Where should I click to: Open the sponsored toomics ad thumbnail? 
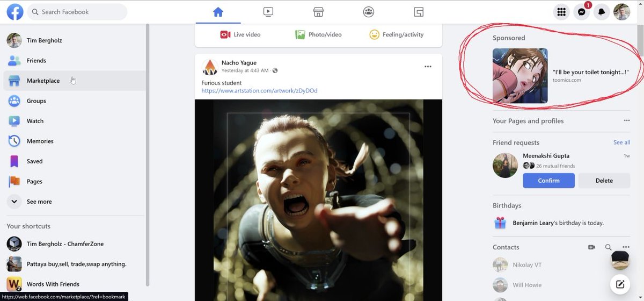(x=520, y=76)
